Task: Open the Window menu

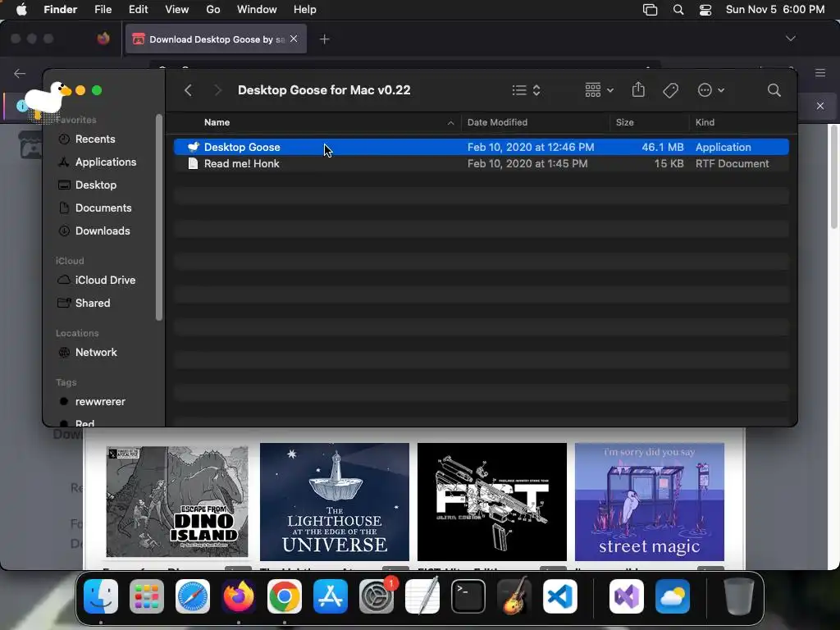Action: (x=257, y=10)
